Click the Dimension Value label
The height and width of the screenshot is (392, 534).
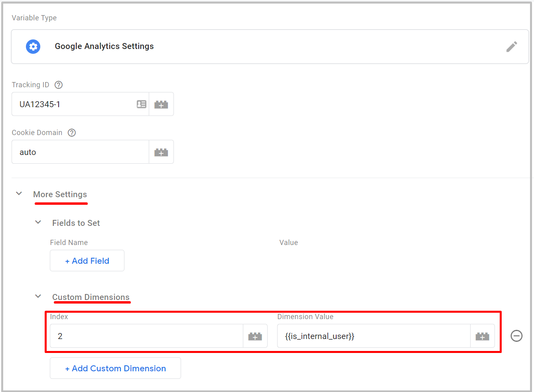tap(305, 317)
